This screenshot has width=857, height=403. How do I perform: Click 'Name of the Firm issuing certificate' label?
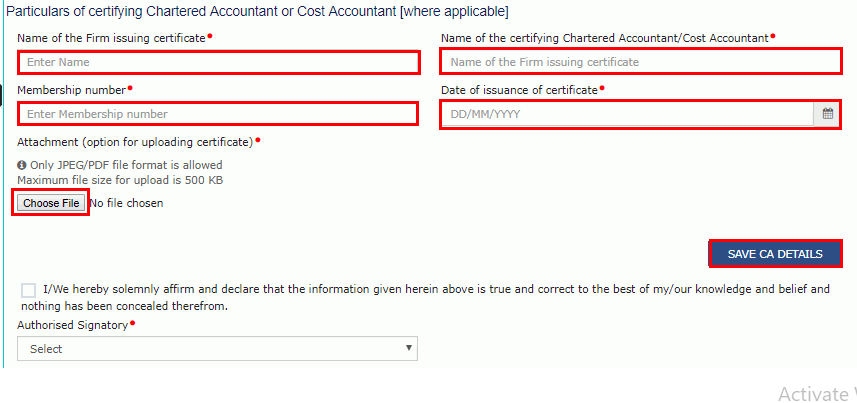(x=112, y=37)
